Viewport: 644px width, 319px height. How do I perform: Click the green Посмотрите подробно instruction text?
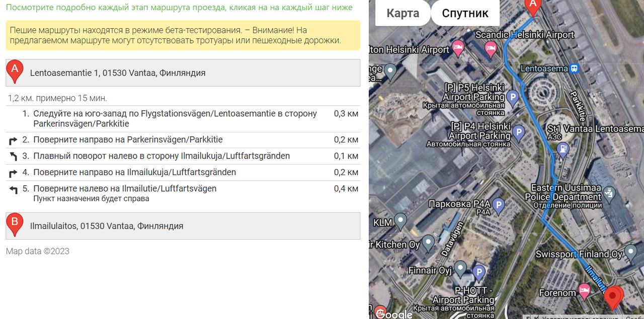pyautogui.click(x=179, y=8)
